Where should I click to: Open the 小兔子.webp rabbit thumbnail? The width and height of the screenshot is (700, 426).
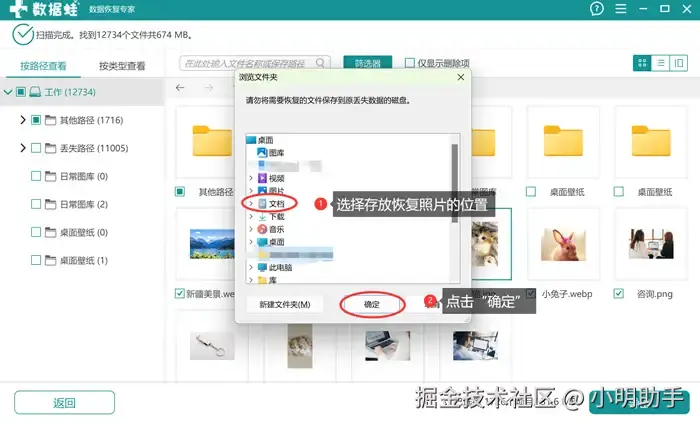pos(563,244)
